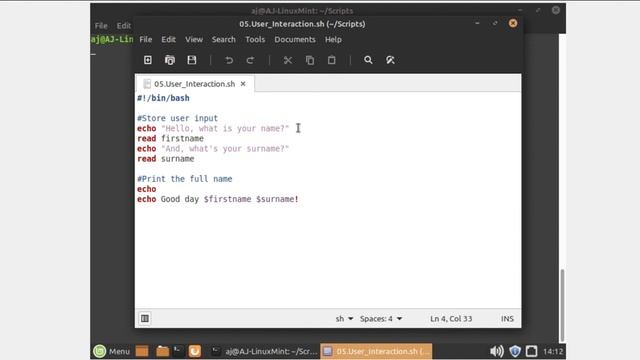
Task: Click the Good day $firstname $surname! line
Action: [218, 199]
